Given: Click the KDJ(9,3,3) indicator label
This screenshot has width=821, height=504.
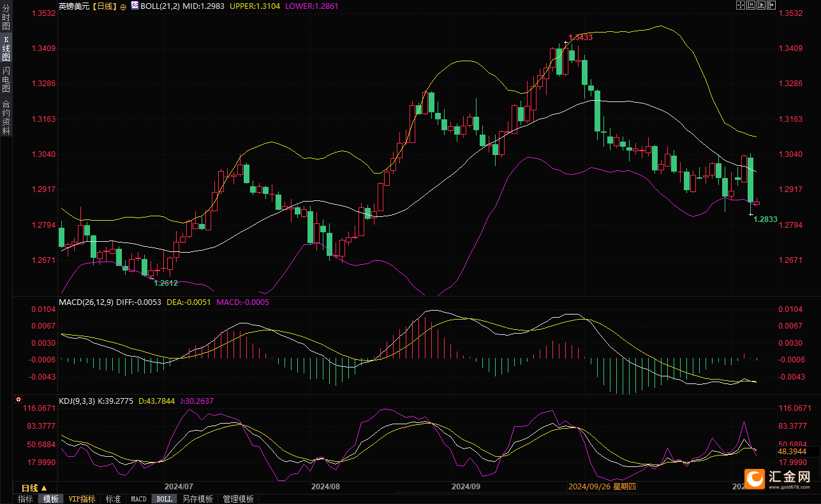Looking at the screenshot, I should click(77, 401).
